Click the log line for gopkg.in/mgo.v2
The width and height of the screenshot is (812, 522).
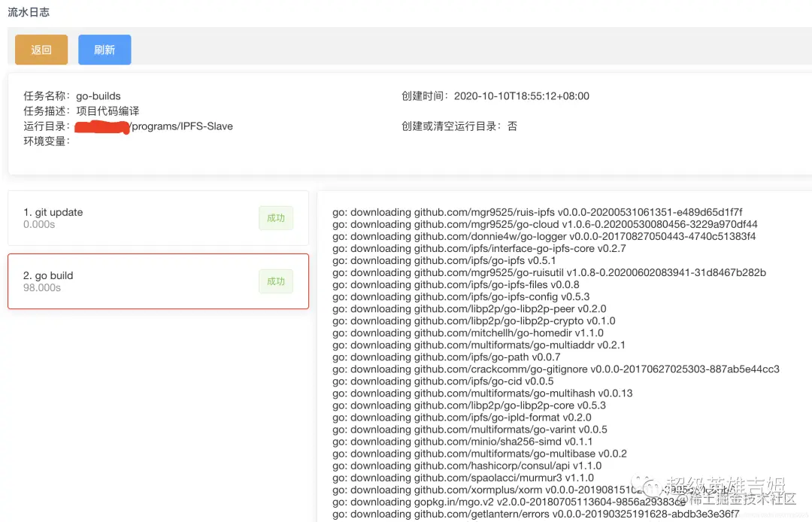pos(509,502)
